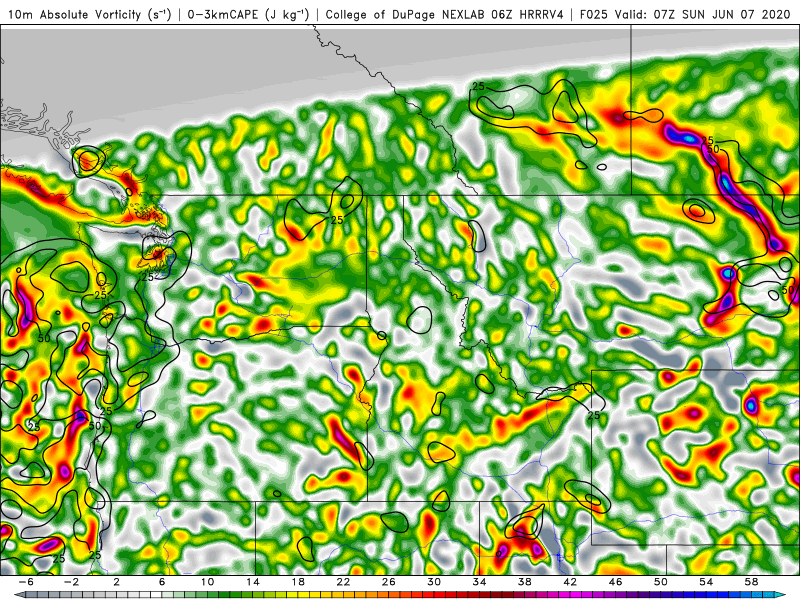800x600 pixels.
Task: Click the '10' colorbar tick label
Action: 207,582
